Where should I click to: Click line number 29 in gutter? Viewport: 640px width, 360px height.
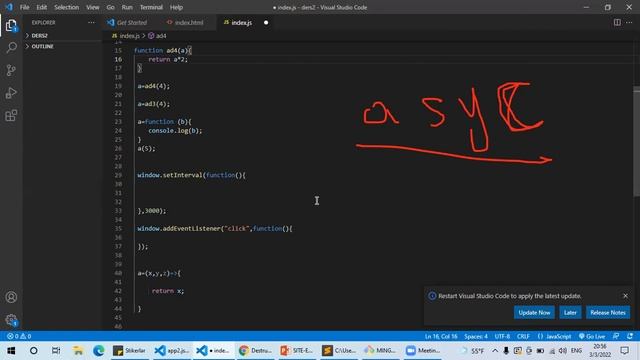tap(118, 175)
